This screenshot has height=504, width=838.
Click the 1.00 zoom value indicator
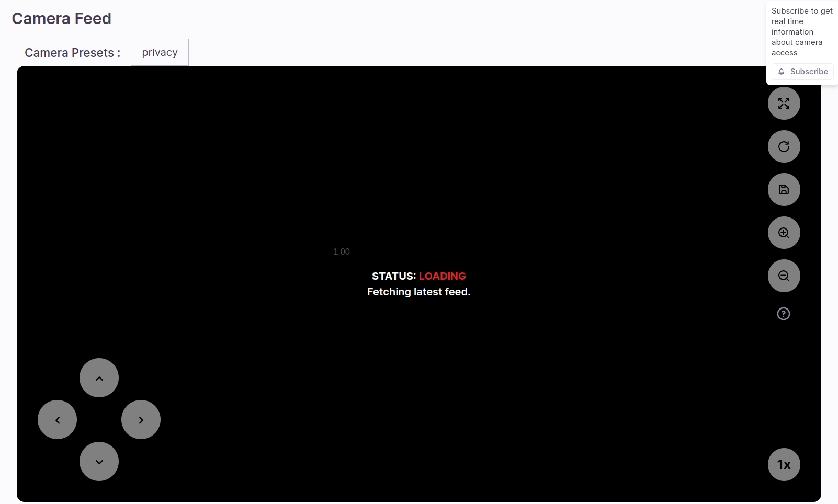342,251
